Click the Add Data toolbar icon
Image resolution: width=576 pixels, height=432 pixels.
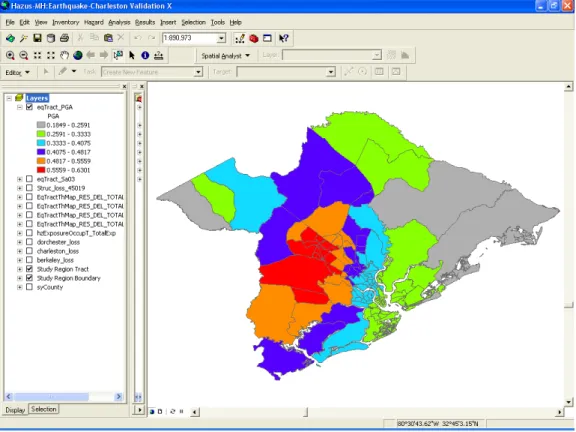point(10,38)
